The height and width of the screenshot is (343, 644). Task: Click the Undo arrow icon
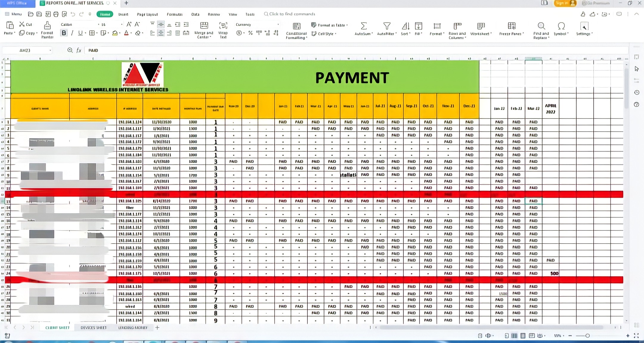tap(73, 14)
